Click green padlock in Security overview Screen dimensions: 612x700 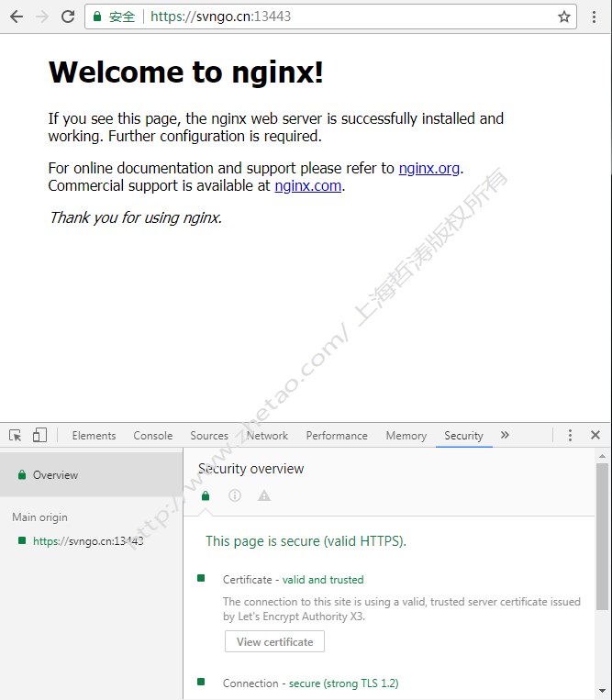click(x=206, y=495)
